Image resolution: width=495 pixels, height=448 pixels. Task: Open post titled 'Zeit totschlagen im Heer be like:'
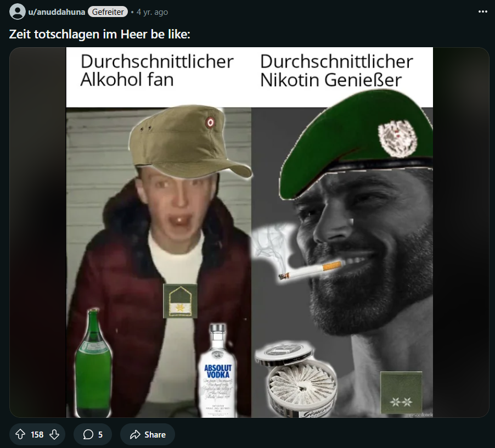[100, 34]
